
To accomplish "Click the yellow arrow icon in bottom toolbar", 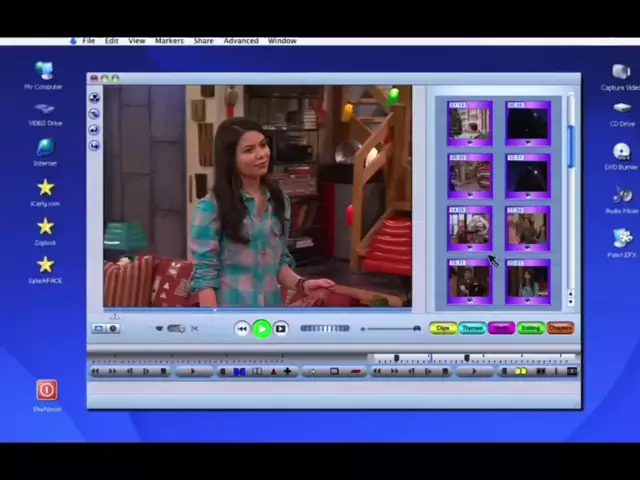I will click(x=313, y=371).
